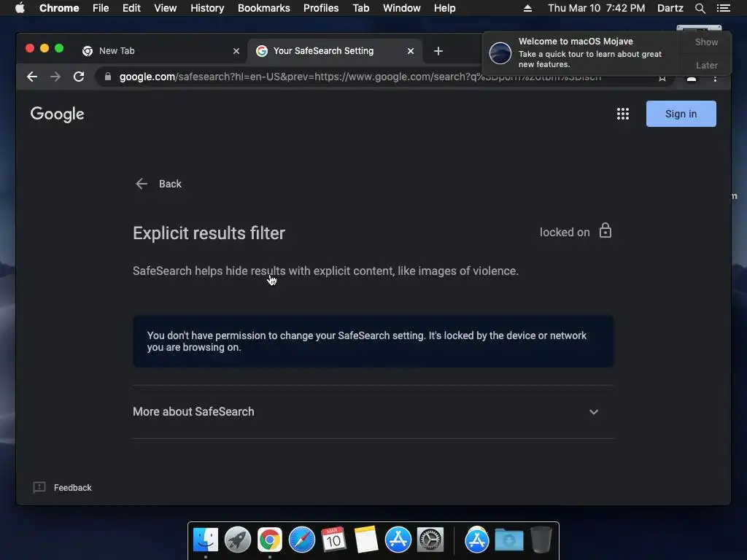Click the date and time in the menu bar

point(597,8)
